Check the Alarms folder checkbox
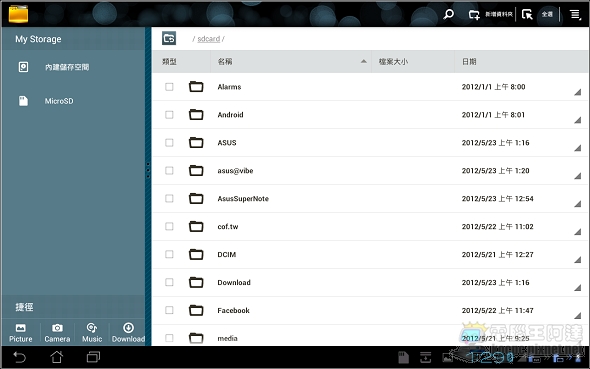Viewport: 590px width, 369px height. click(169, 87)
